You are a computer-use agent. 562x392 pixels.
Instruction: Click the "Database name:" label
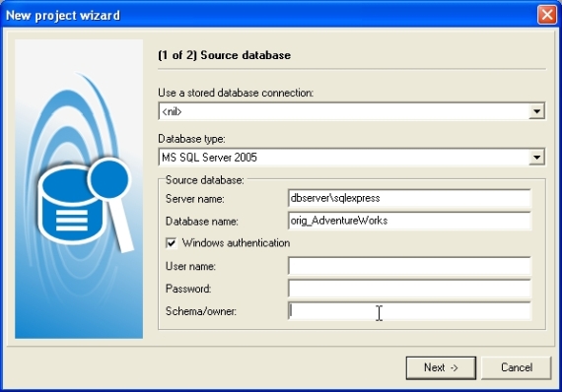click(202, 222)
